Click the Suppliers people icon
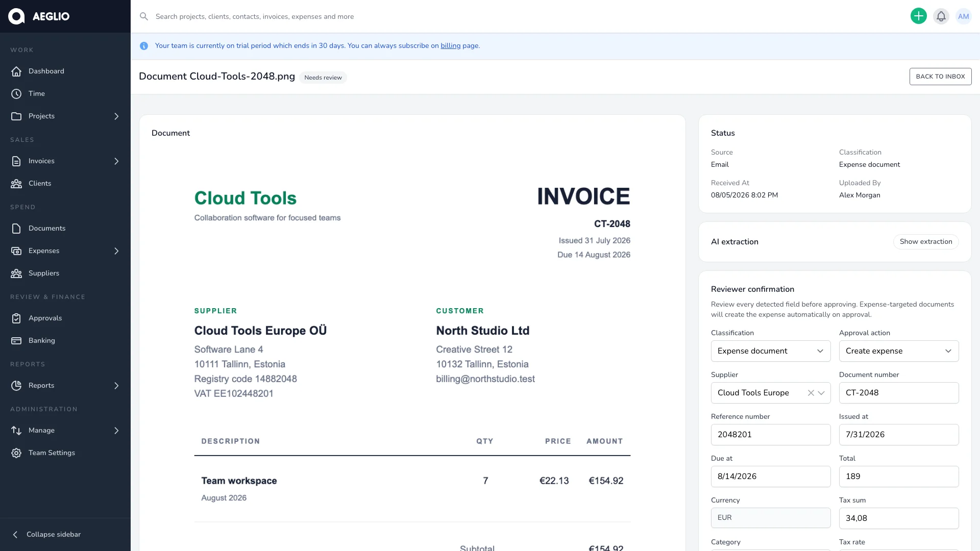 tap(16, 273)
